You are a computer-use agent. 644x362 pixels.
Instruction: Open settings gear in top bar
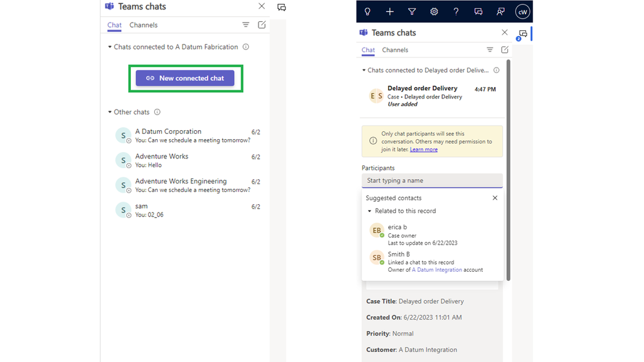[434, 12]
